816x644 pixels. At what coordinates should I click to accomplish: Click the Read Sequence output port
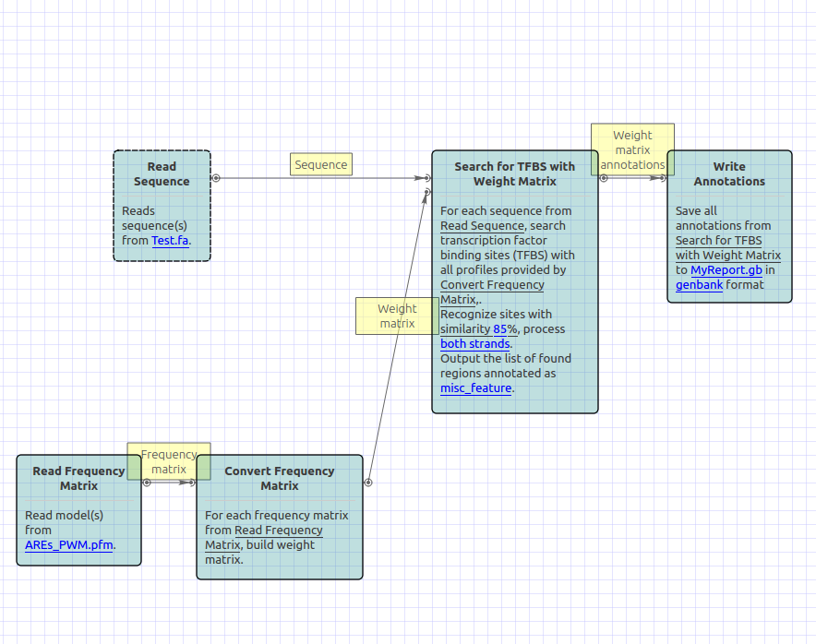215,178
